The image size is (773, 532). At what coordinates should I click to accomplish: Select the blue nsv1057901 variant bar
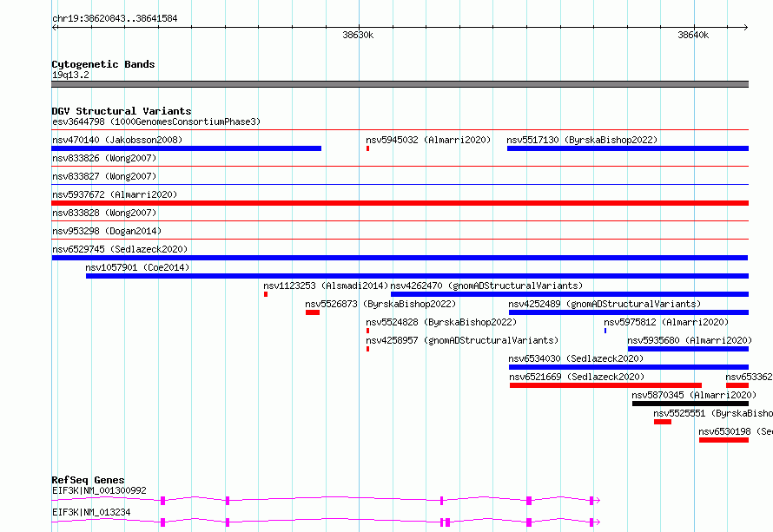tap(417, 276)
